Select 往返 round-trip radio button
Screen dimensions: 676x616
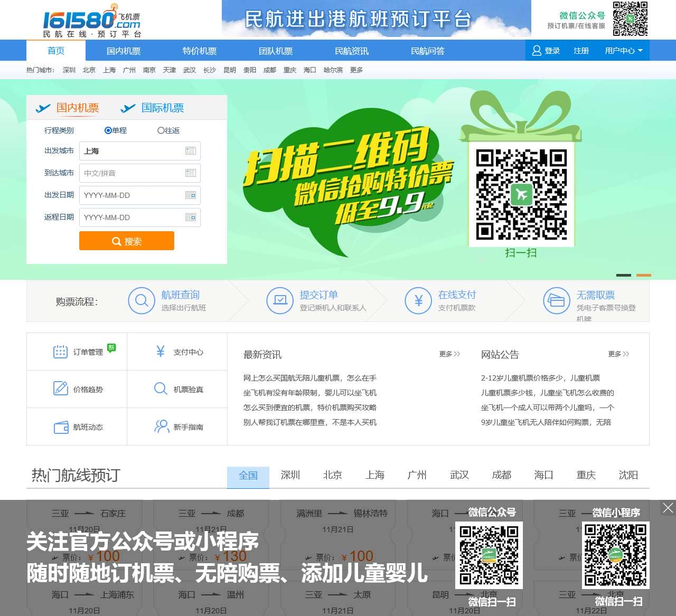point(161,130)
